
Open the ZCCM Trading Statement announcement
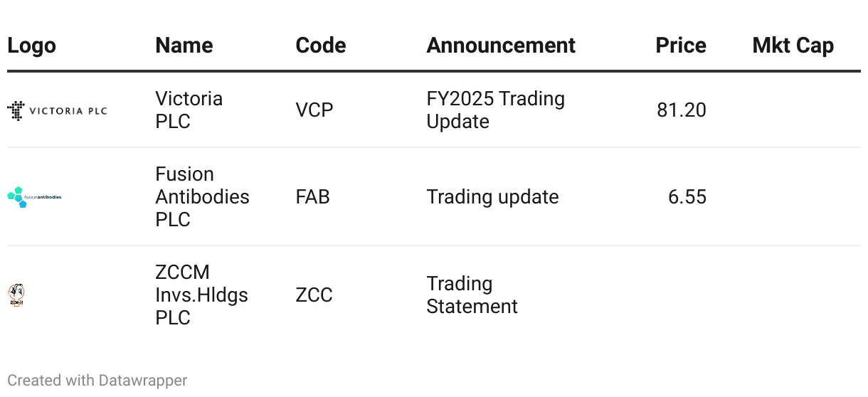[x=472, y=295]
